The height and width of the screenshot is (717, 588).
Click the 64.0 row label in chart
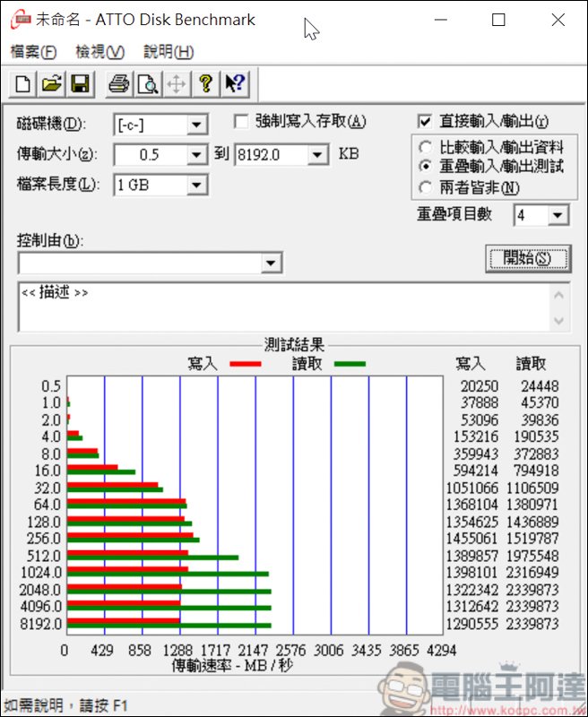coord(48,505)
